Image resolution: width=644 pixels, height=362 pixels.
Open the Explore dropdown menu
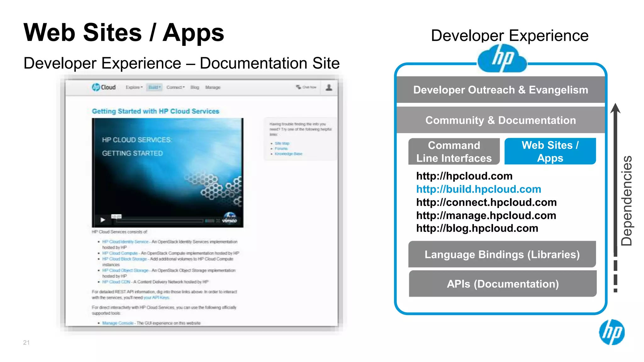coord(134,87)
